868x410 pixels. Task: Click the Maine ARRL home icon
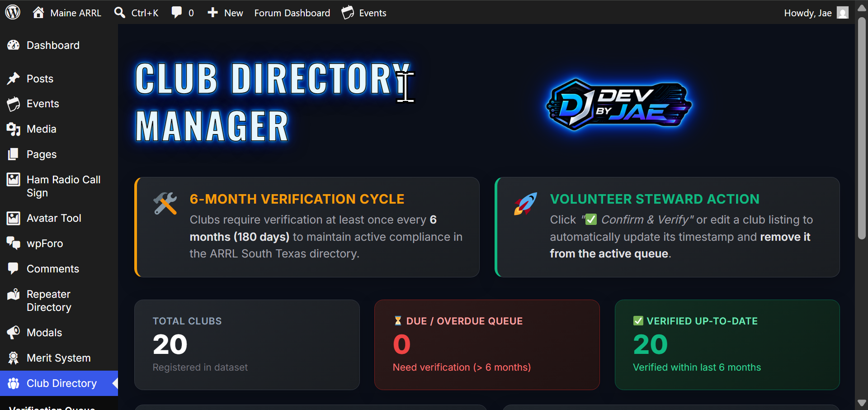pos(38,12)
